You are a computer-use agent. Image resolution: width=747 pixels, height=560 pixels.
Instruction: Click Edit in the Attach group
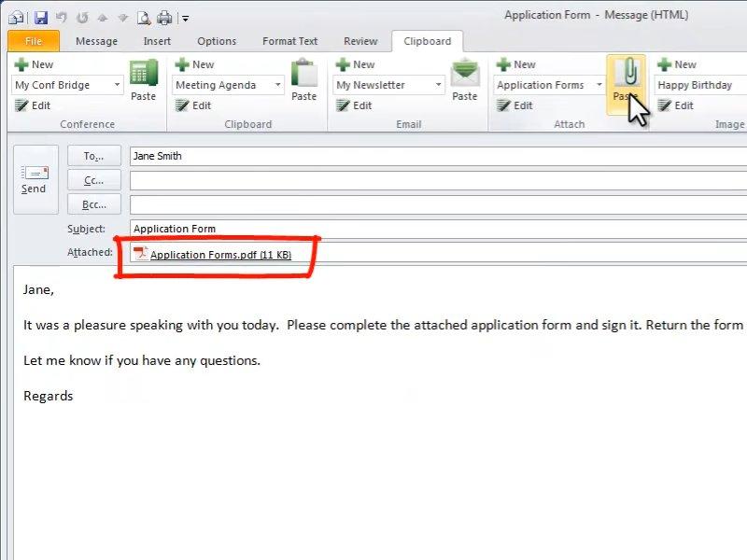click(514, 105)
